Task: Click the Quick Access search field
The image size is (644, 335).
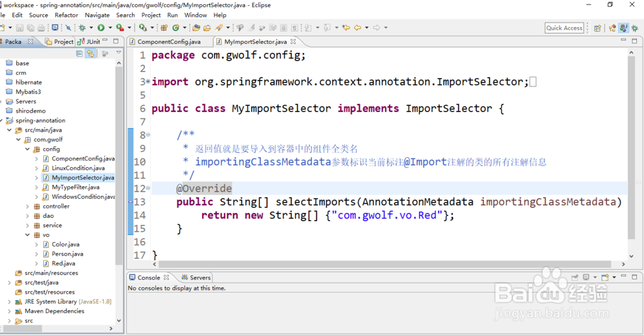Action: (x=564, y=28)
